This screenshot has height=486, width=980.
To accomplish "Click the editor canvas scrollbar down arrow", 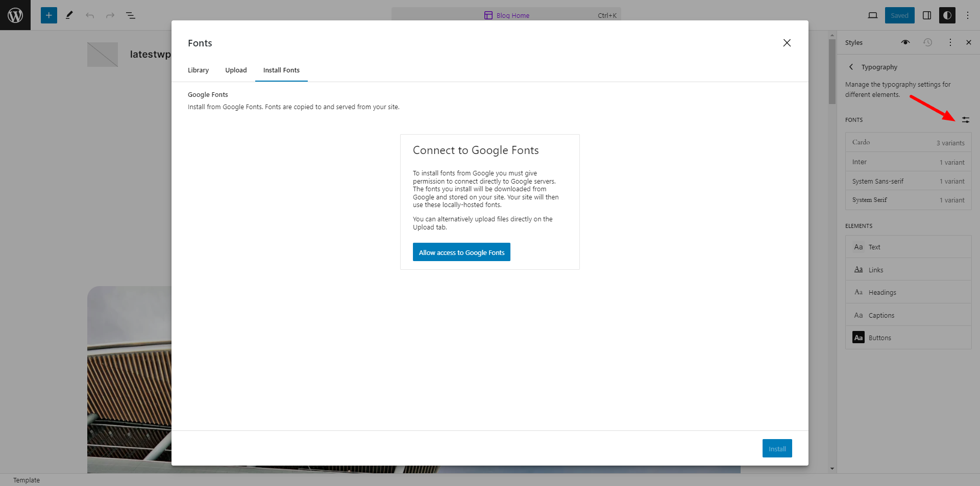I will pyautogui.click(x=832, y=469).
